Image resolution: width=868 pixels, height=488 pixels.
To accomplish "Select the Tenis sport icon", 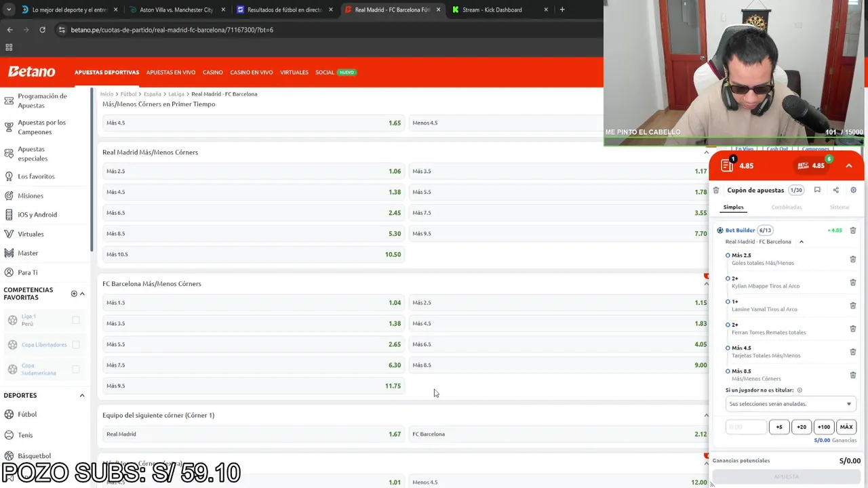I will pos(9,435).
